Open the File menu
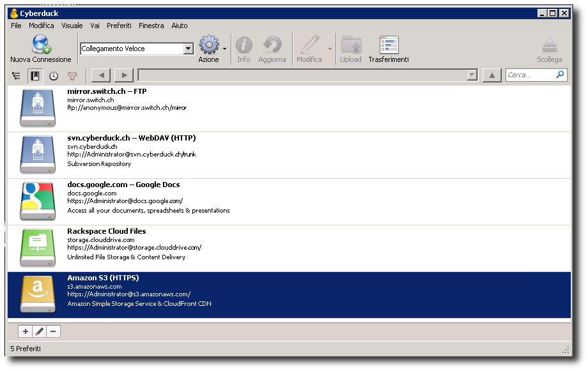 click(16, 26)
